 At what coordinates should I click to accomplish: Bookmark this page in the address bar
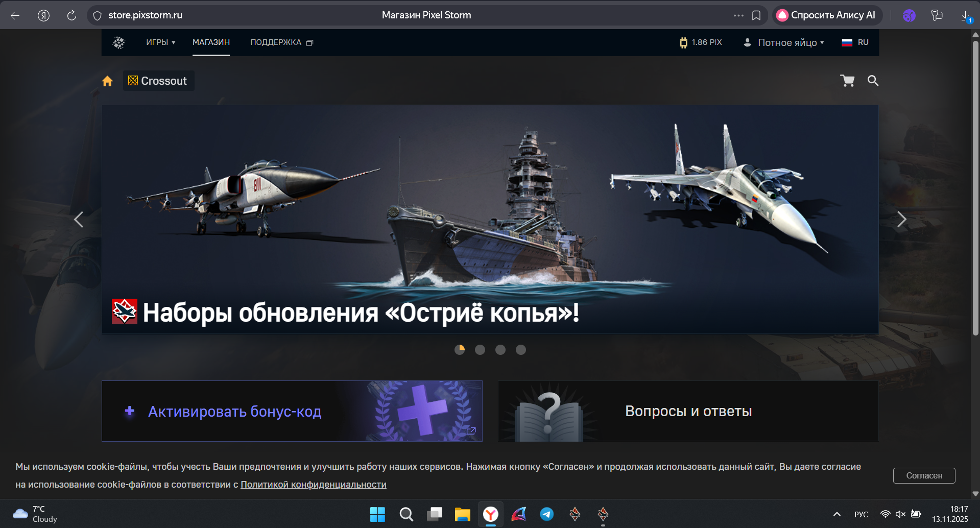(756, 15)
